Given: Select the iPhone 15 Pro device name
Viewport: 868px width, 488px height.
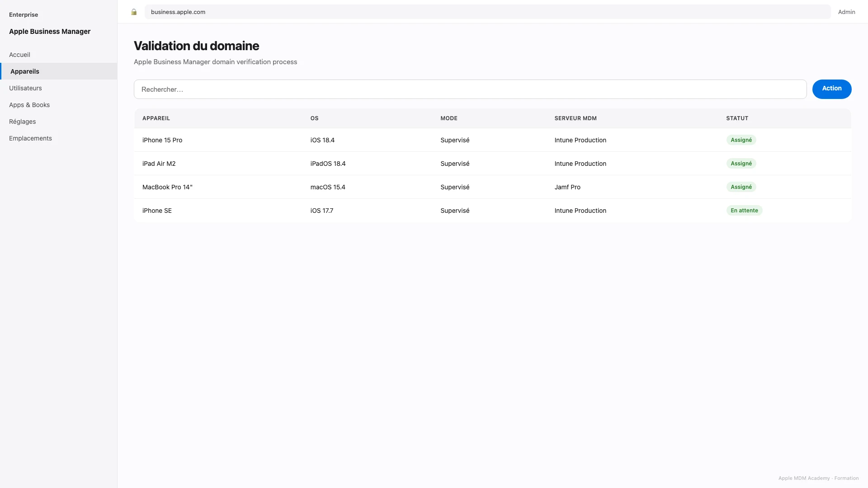Looking at the screenshot, I should [162, 140].
